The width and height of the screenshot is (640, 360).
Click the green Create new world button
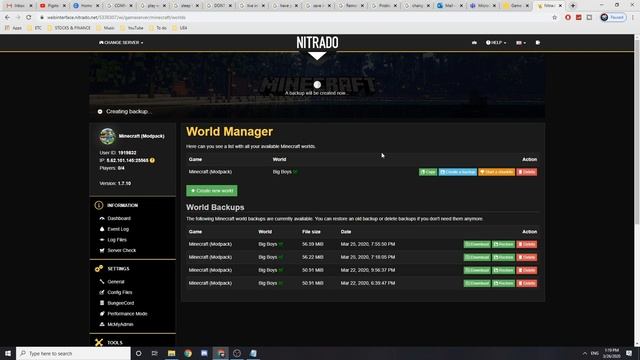pyautogui.click(x=211, y=191)
